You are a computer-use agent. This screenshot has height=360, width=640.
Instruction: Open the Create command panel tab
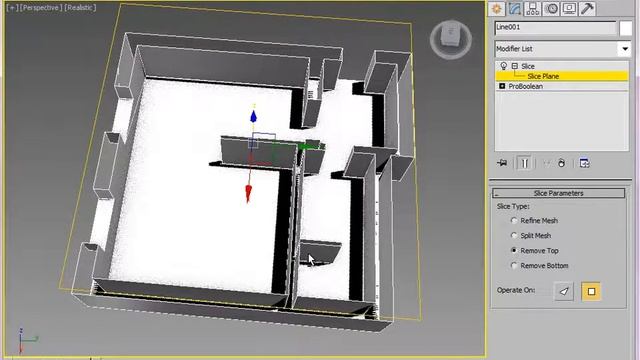pos(497,9)
